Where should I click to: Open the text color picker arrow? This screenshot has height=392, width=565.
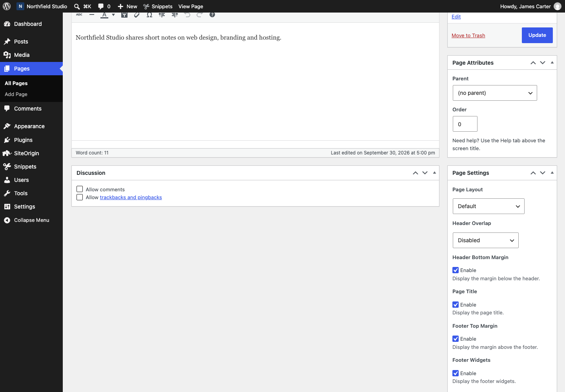coord(113,15)
